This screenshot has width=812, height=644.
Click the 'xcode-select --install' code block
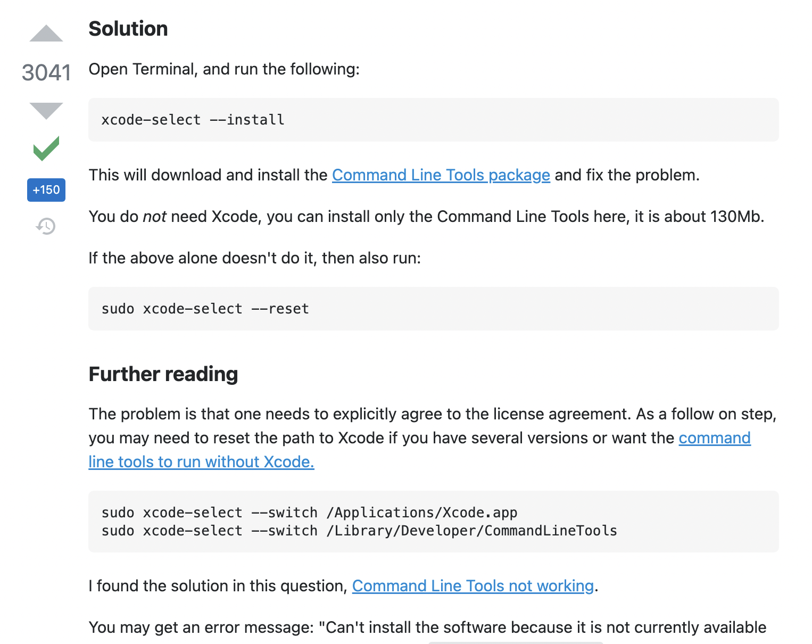tap(434, 120)
